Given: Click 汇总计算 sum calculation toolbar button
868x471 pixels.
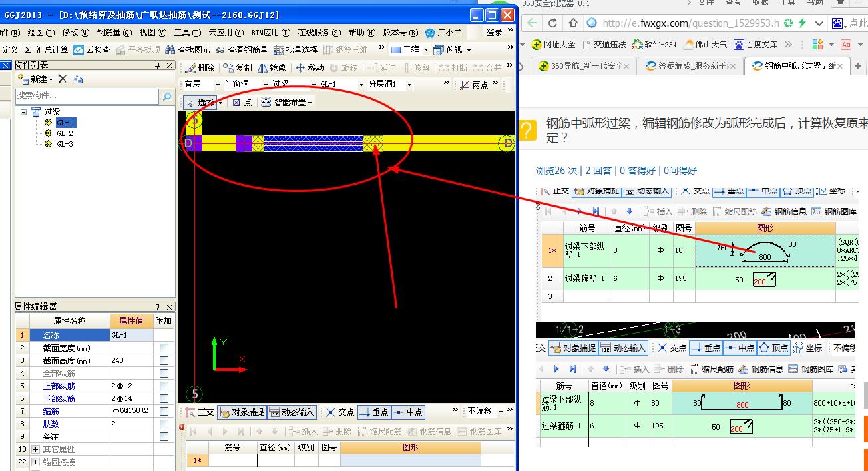Looking at the screenshot, I should (46, 49).
